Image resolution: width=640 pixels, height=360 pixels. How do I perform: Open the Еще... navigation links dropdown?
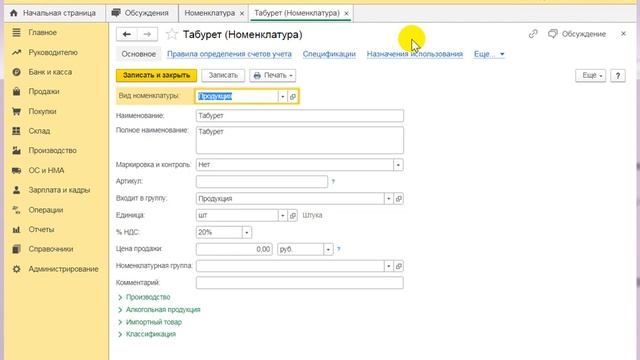(x=489, y=54)
